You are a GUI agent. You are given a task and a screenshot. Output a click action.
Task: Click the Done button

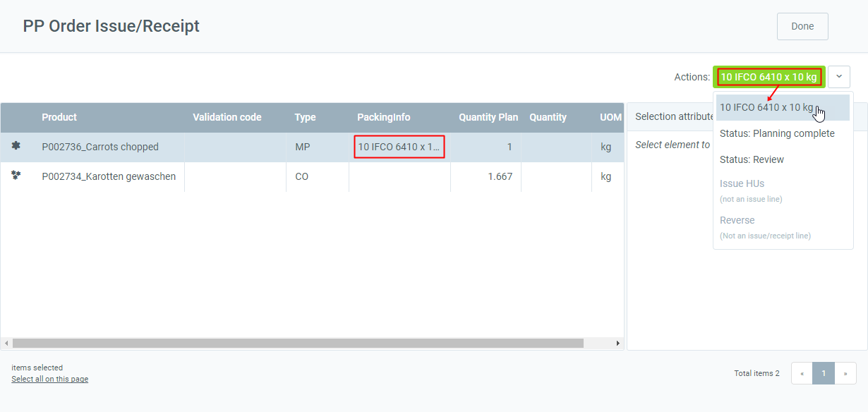[802, 26]
